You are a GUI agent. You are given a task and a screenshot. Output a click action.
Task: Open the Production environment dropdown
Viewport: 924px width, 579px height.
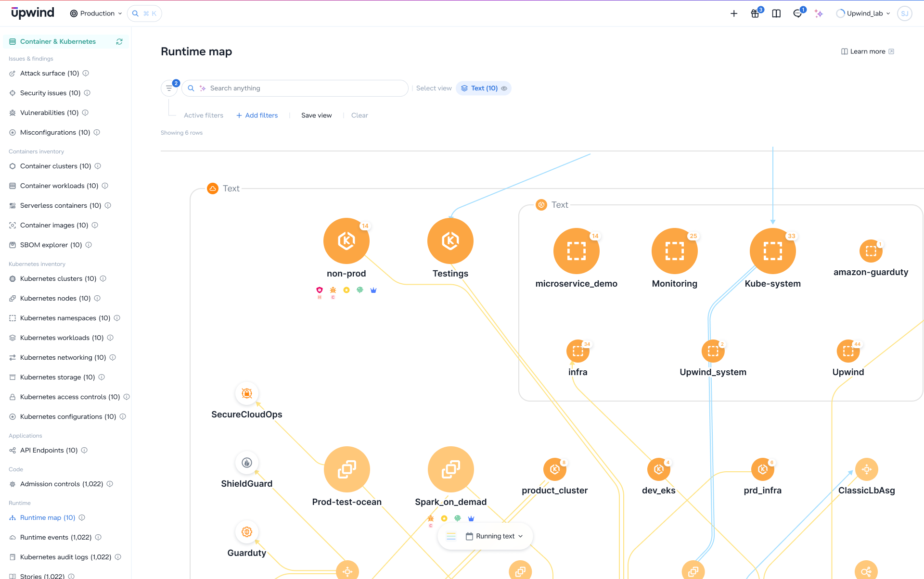(x=96, y=13)
